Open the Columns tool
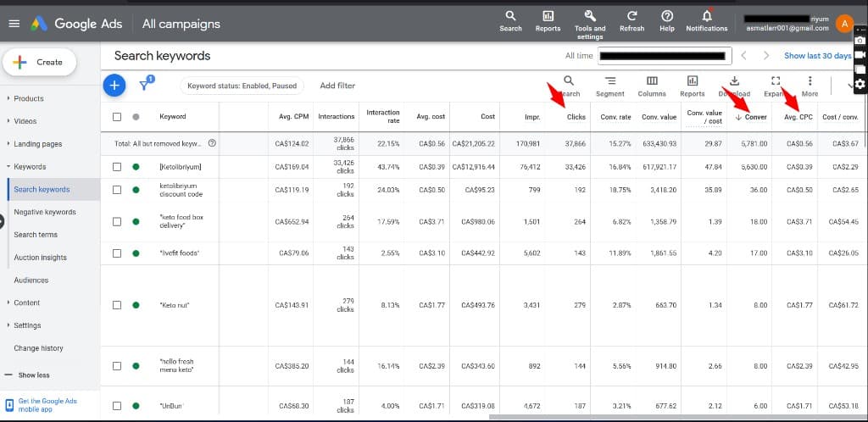Screen dimensions: 868x422 click(x=652, y=86)
